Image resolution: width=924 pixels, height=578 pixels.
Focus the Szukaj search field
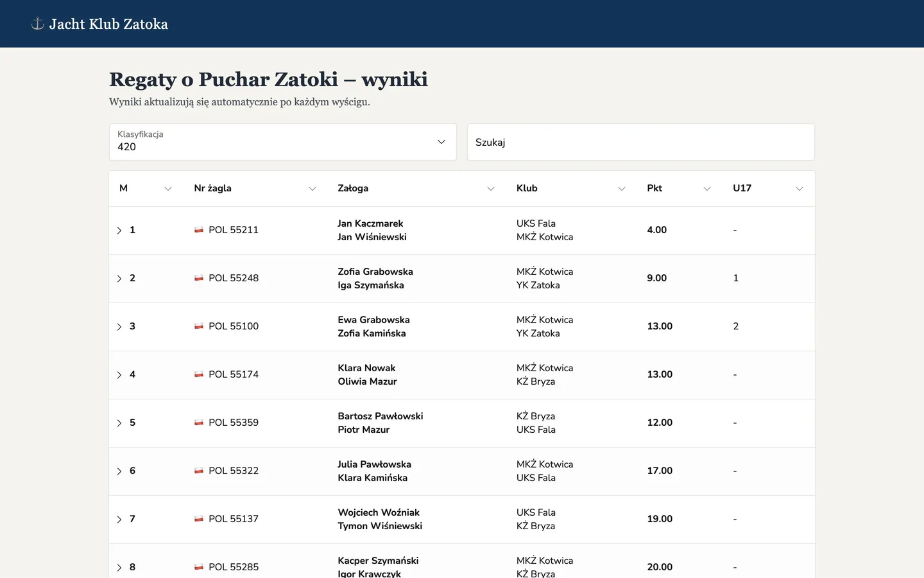tap(641, 142)
